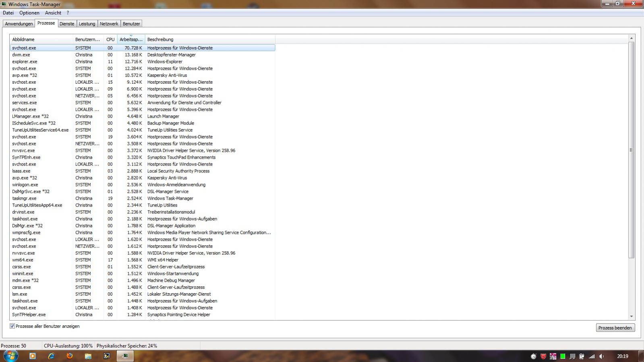This screenshot has width=644, height=362.
Task: Click the 'Prozess beenden' button
Action: pos(615,328)
